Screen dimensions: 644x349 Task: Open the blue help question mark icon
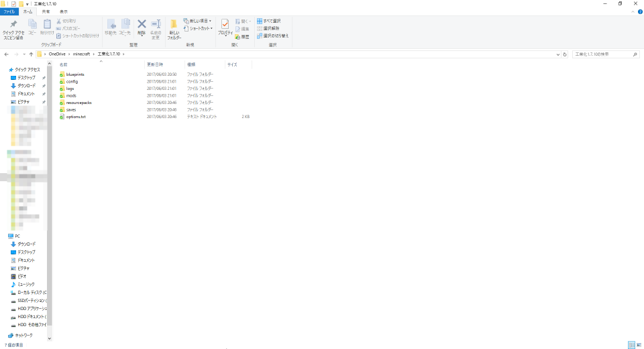(x=639, y=11)
